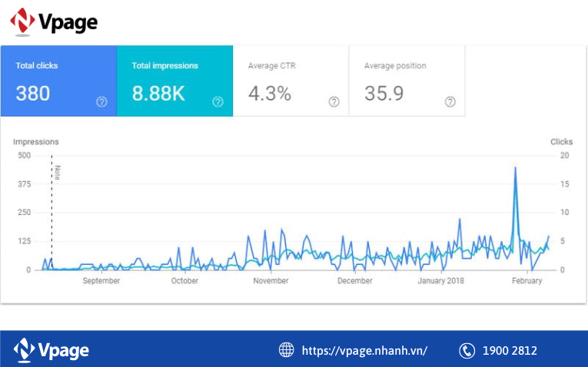The image size is (588, 367).
Task: Open the Average position help question mark
Action: click(450, 102)
